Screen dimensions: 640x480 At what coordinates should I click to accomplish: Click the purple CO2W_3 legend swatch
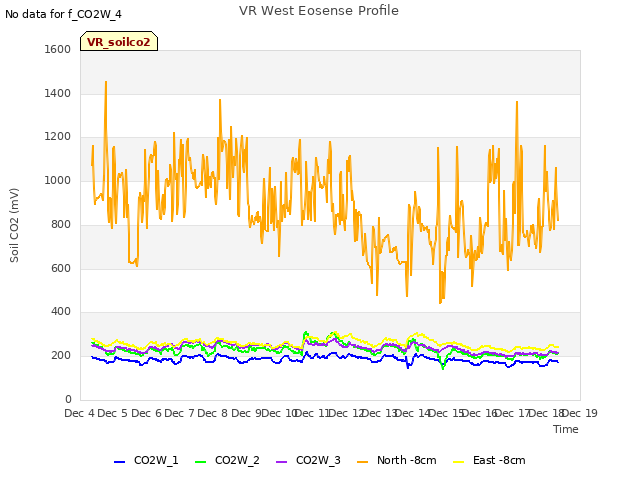coord(282,462)
